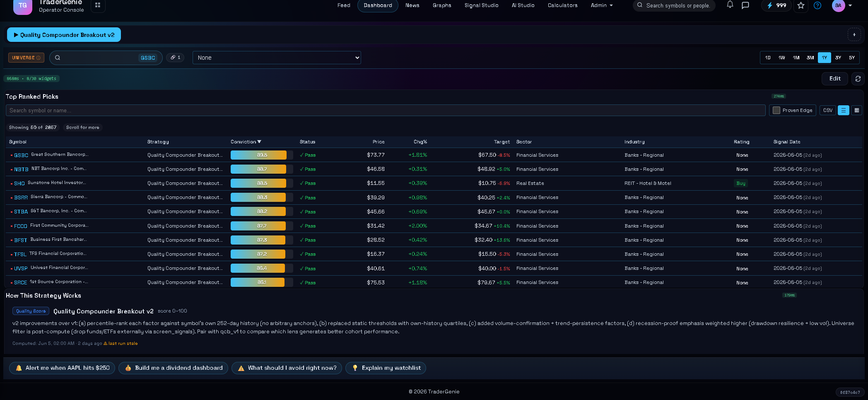Open the chat messages icon
Image resolution: width=868 pixels, height=400 pixels.
tap(745, 5)
